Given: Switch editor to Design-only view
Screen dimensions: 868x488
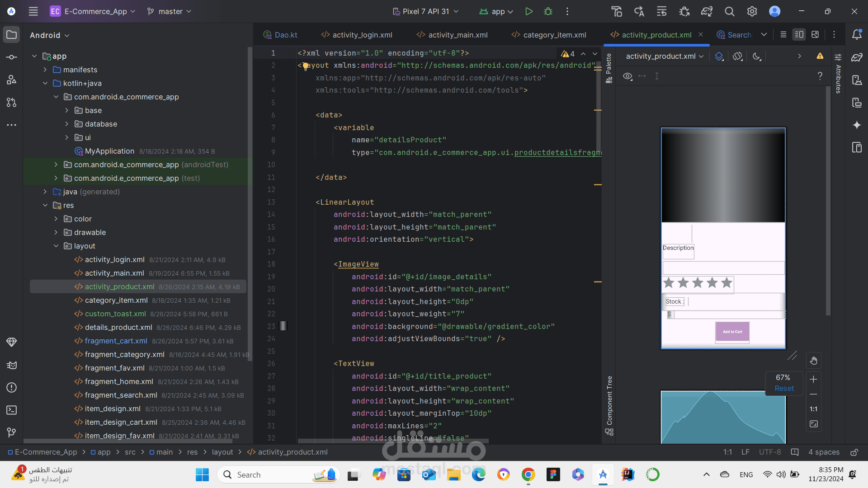Looking at the screenshot, I should (815, 35).
